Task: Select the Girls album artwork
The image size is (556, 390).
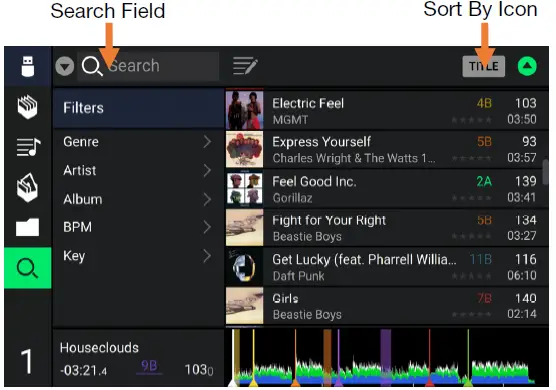Action: (245, 306)
